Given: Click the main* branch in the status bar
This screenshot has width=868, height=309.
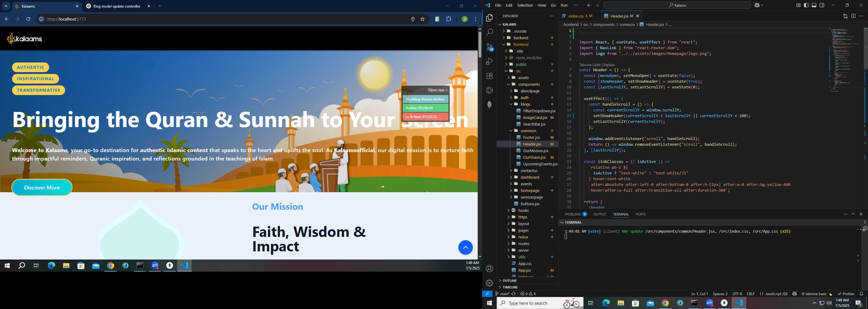Looking at the screenshot, I should pos(502,294).
